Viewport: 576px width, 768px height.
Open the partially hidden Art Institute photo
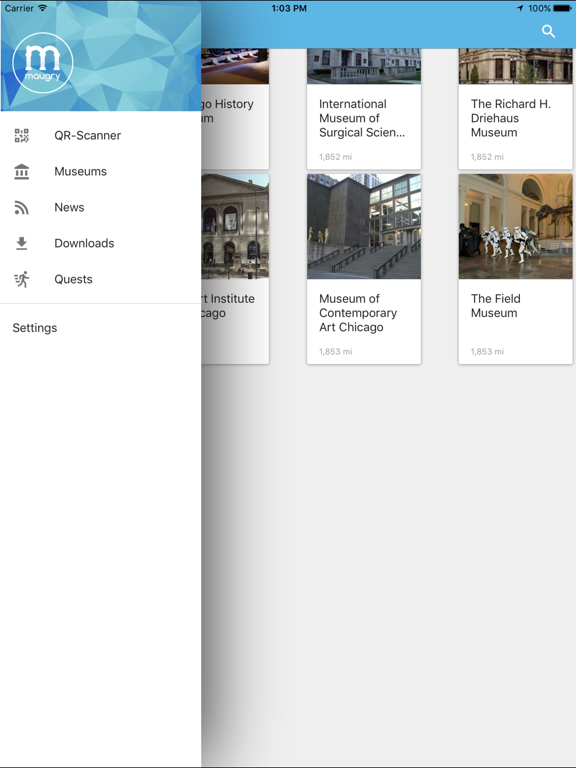[x=235, y=226]
